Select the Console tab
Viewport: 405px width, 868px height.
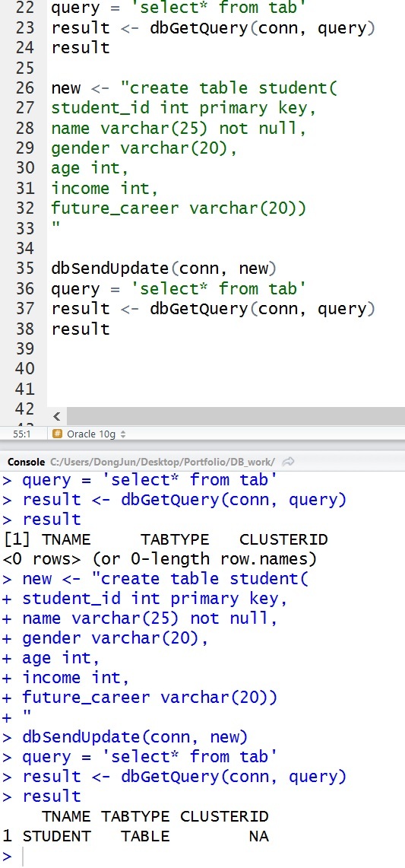point(26,461)
